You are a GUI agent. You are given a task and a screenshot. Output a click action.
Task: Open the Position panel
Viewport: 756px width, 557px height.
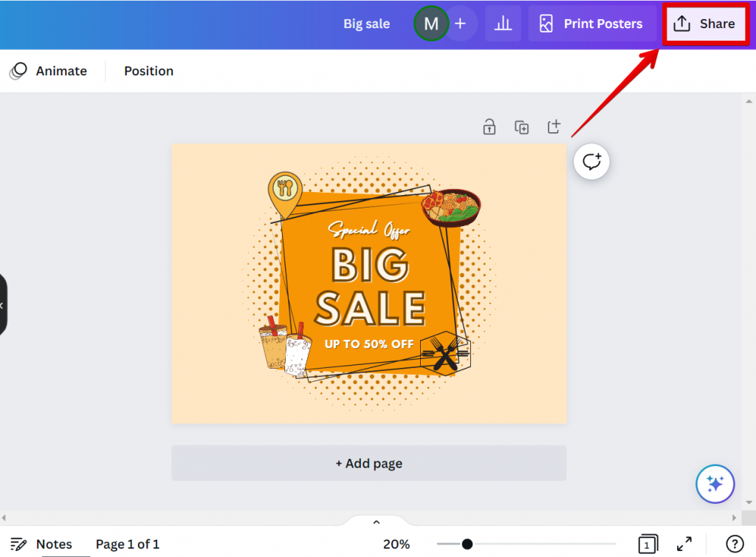click(148, 70)
